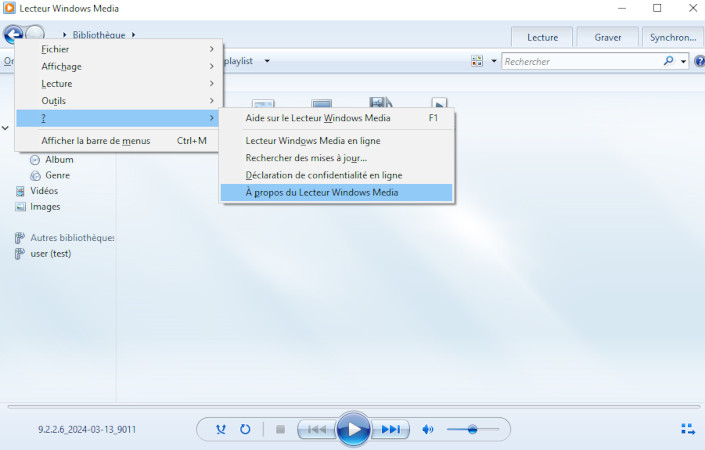Viewport: 705px width, 450px height.
Task: Click the view options icon
Action: pos(477,61)
